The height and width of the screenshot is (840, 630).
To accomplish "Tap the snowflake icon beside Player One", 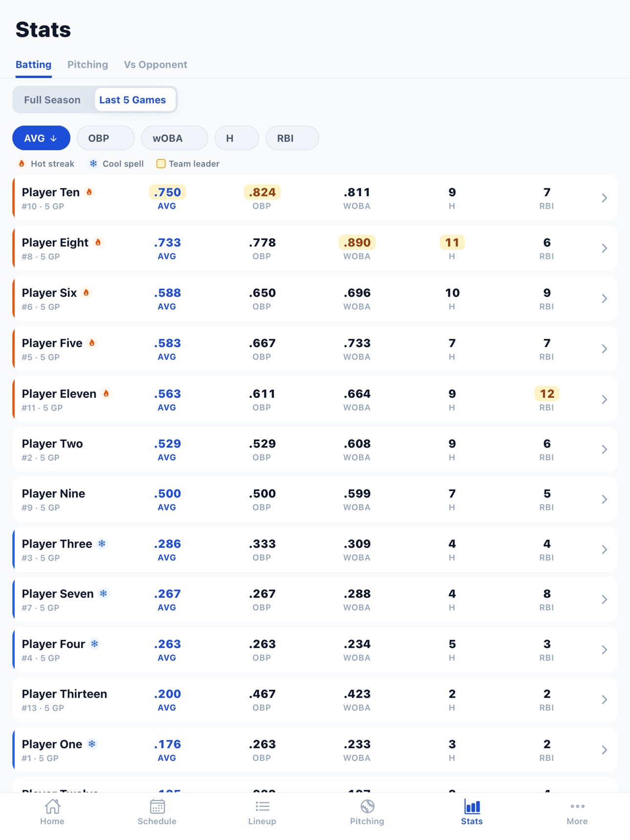I will (92, 744).
